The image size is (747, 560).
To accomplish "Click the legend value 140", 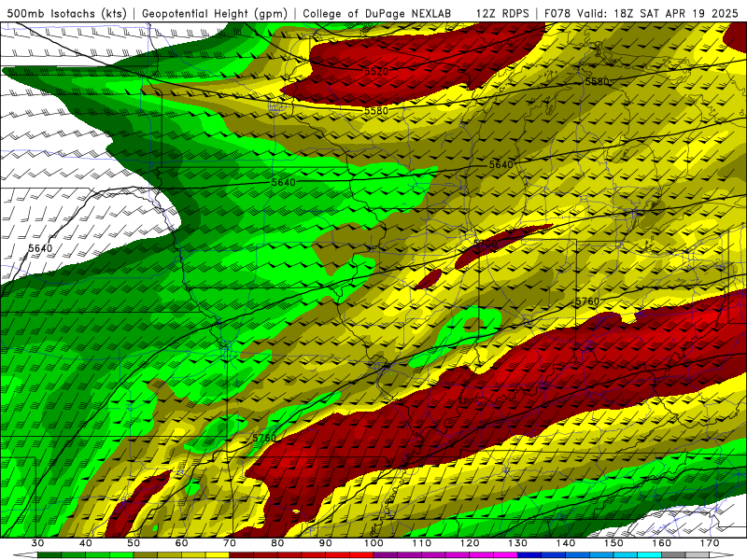I will (x=566, y=543).
